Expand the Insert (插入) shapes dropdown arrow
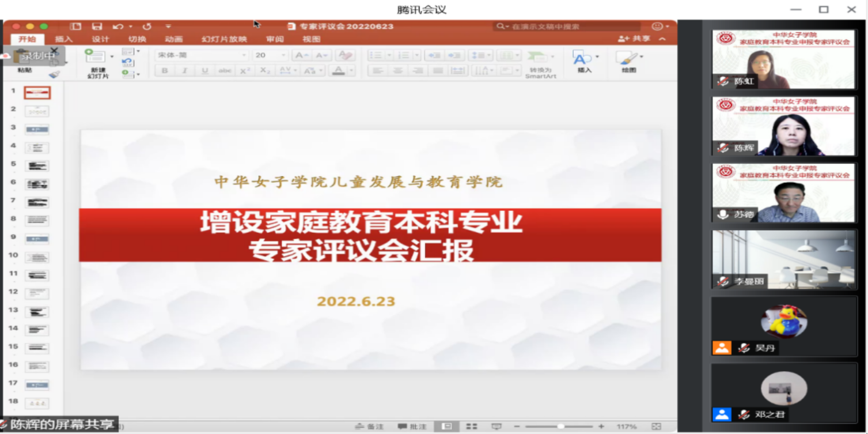Image resolution: width=868 pixels, height=434 pixels. [x=597, y=56]
